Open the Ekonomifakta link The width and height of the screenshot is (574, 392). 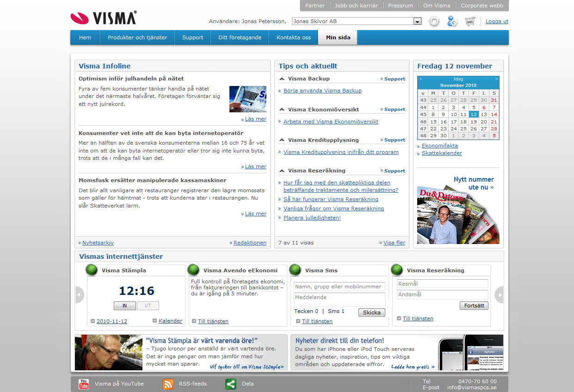pyautogui.click(x=440, y=146)
